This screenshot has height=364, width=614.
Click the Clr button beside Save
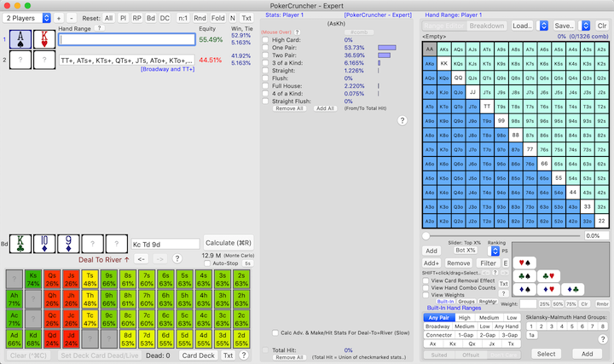[x=602, y=26]
